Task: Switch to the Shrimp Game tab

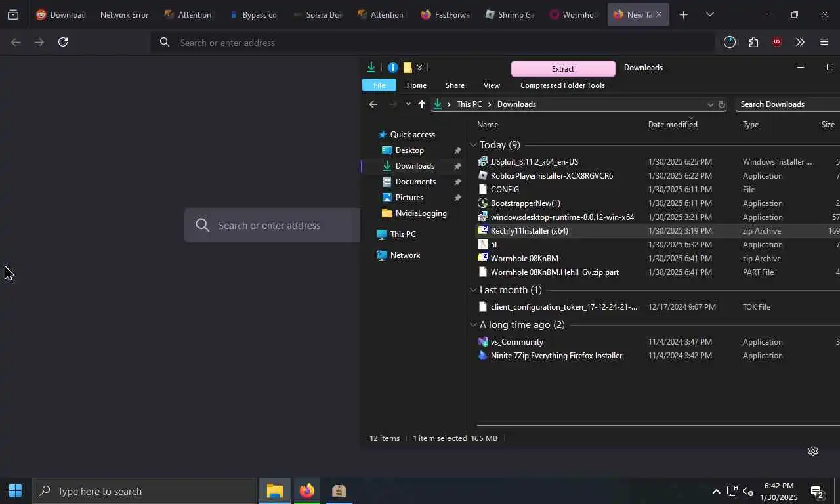Action: pyautogui.click(x=510, y=14)
